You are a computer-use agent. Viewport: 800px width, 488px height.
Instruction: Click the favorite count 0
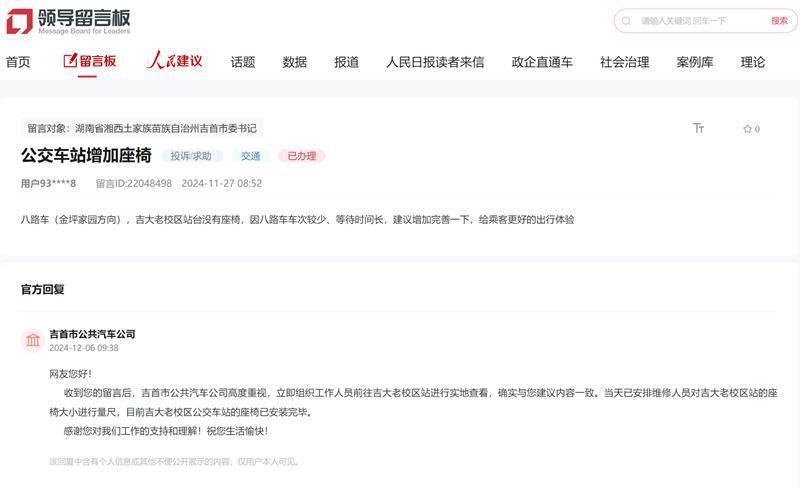[757, 129]
